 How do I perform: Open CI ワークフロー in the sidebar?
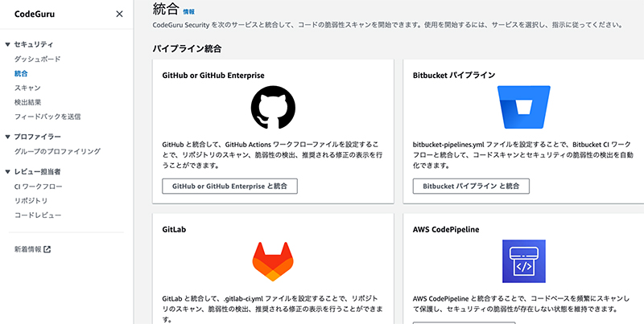[38, 187]
